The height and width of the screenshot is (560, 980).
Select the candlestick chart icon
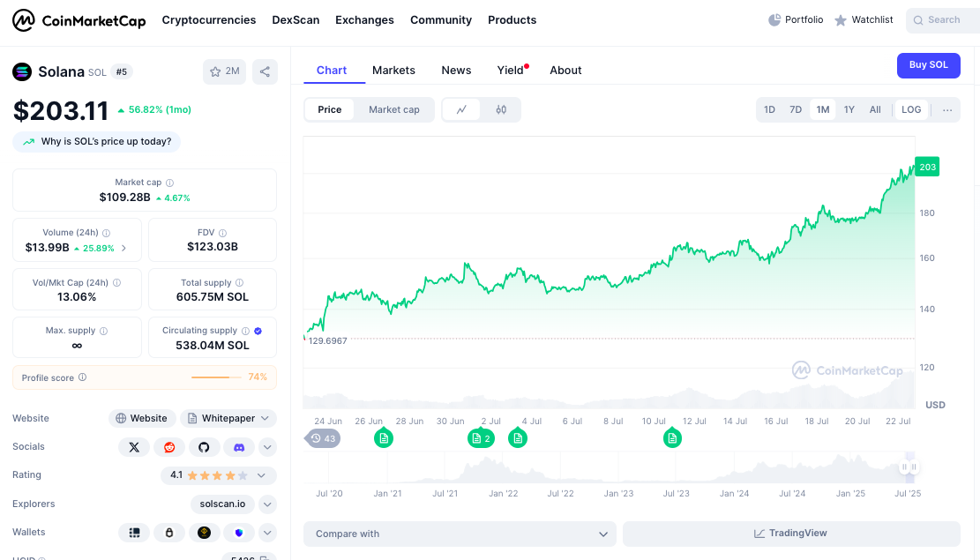click(x=502, y=109)
